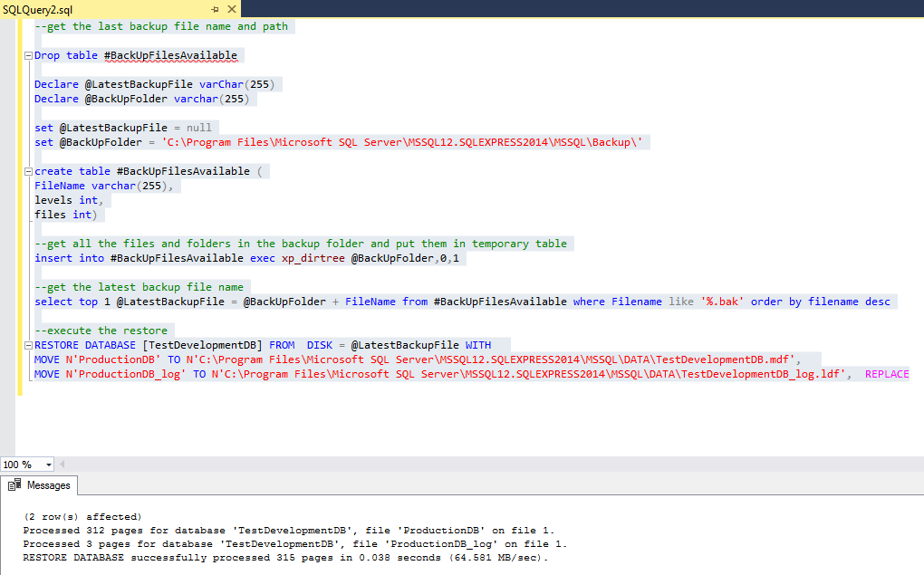
Task: Click [TestDevelopmentDB] in RESTORE DATABASE line
Action: [x=203, y=345]
